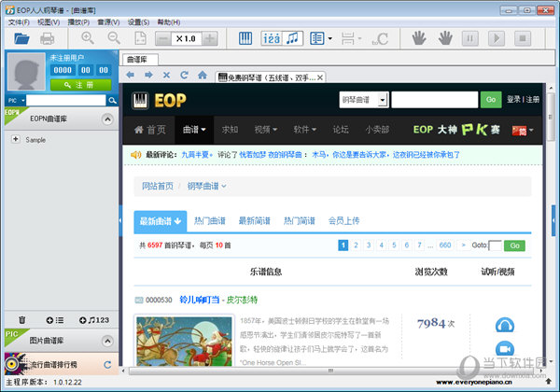Zoom out with magnifier minus icon
Viewport: 560px width, 392px height.
tap(114, 38)
